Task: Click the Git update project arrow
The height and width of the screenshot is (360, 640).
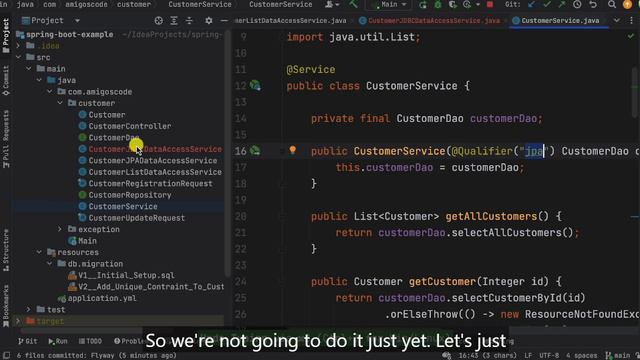Action: click(x=531, y=4)
